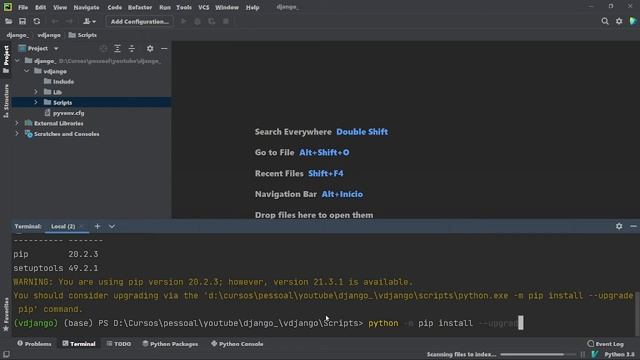The image size is (640, 360).
Task: Open terminal shell options dropdown arrow
Action: (111, 226)
